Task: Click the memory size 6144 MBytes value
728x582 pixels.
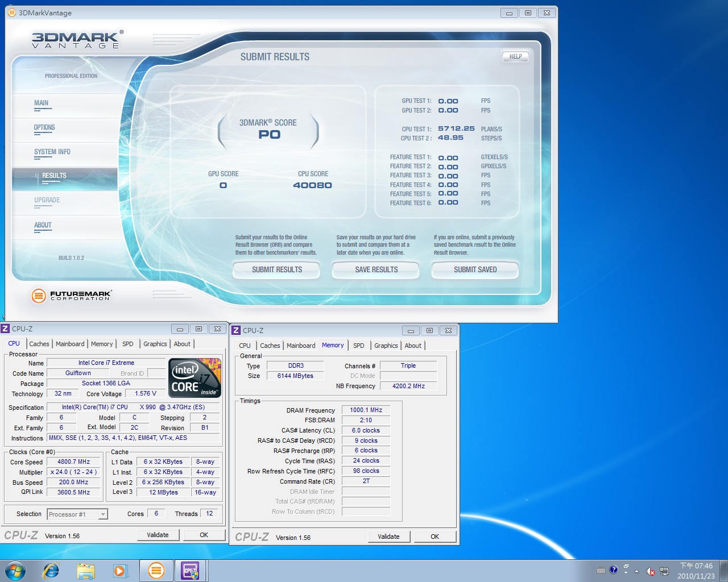Action: [x=295, y=376]
